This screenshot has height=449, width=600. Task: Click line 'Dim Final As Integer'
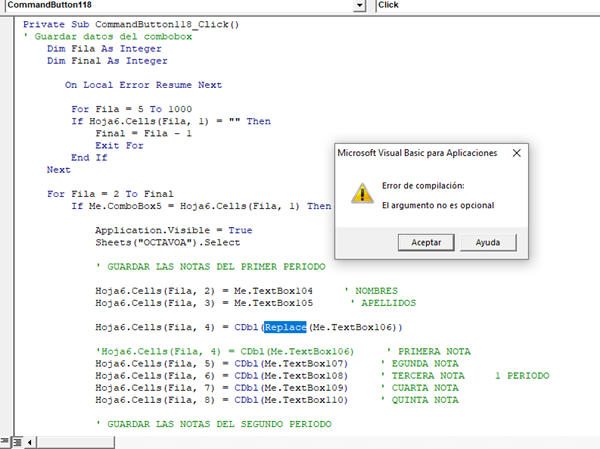pos(107,61)
